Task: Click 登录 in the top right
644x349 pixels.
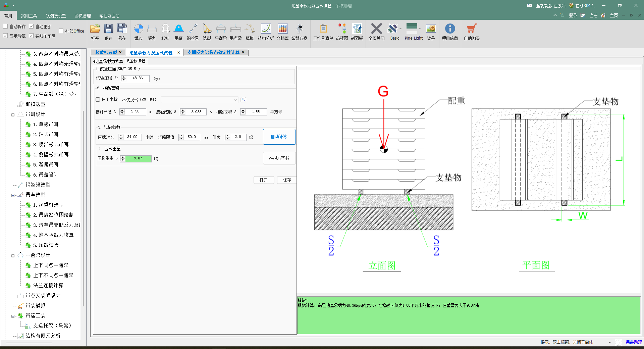Action: click(x=573, y=15)
